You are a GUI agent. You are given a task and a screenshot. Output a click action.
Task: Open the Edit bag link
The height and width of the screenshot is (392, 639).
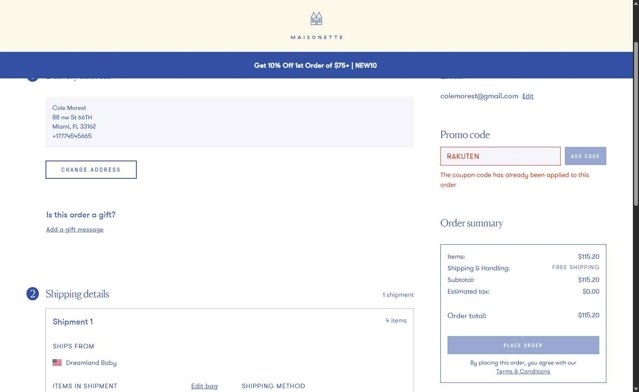click(x=204, y=386)
